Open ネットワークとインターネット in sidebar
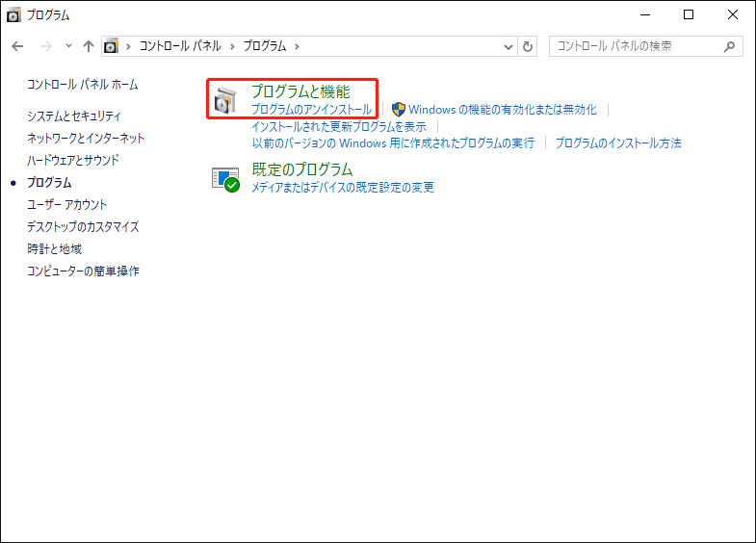This screenshot has width=756, height=543. click(86, 139)
